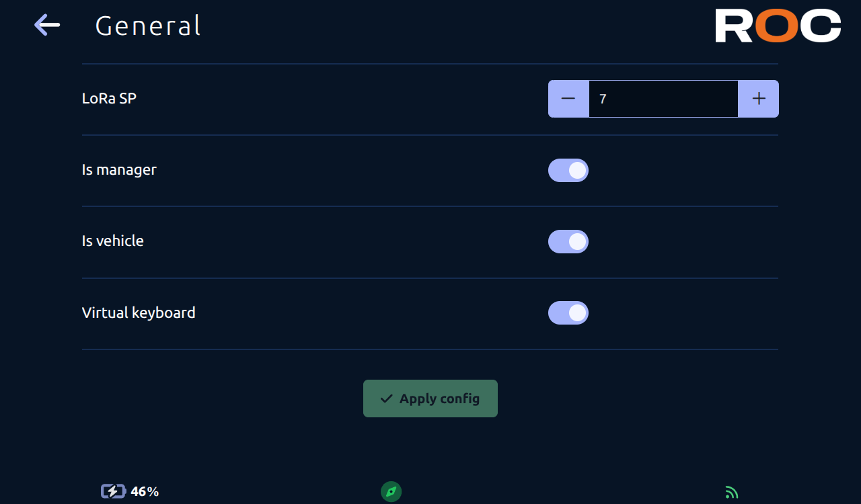Click the green signal strength icon
The height and width of the screenshot is (504, 861).
(x=732, y=492)
